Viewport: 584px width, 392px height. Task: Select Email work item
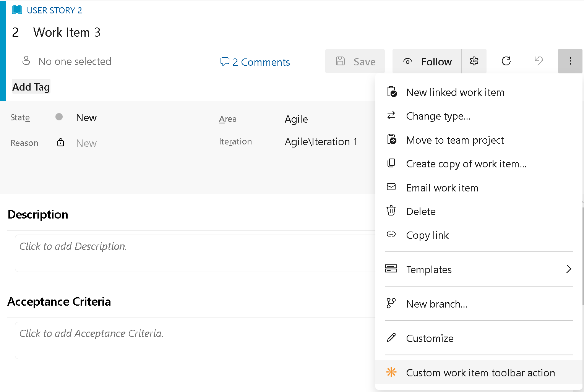click(442, 188)
